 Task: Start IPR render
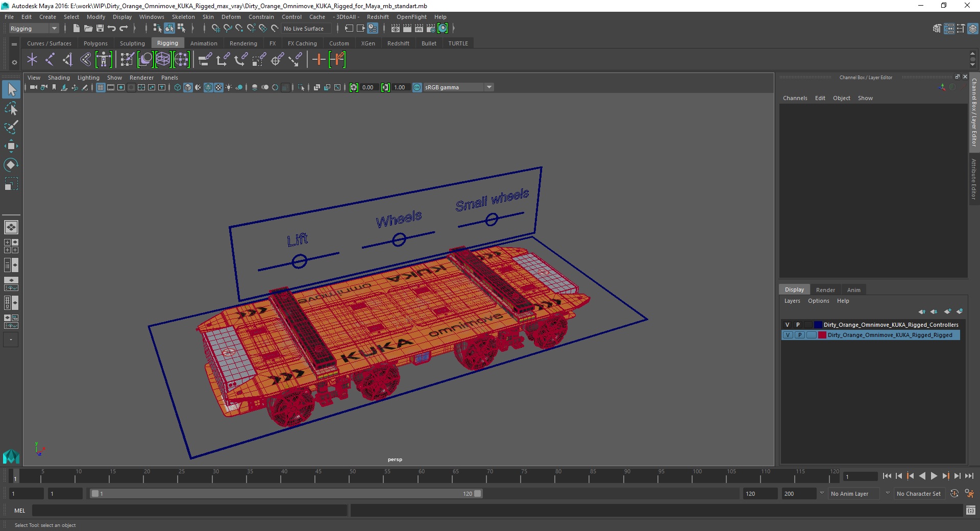click(419, 29)
